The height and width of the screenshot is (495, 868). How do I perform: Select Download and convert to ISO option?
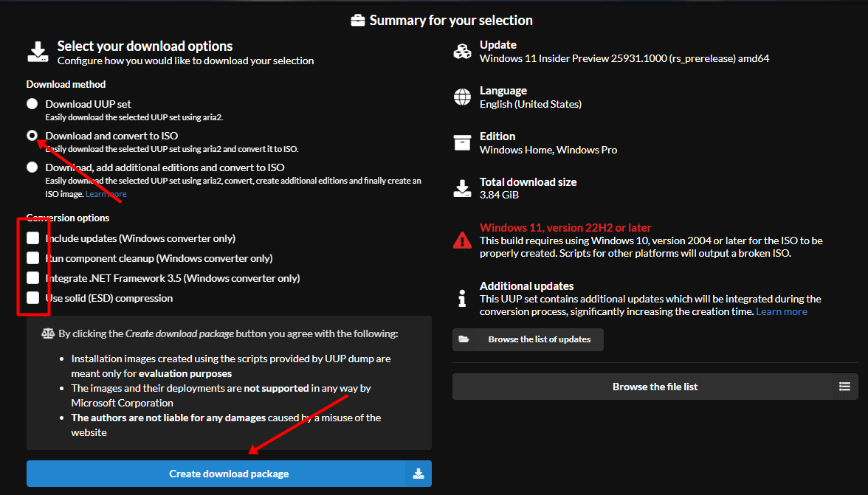coord(32,136)
